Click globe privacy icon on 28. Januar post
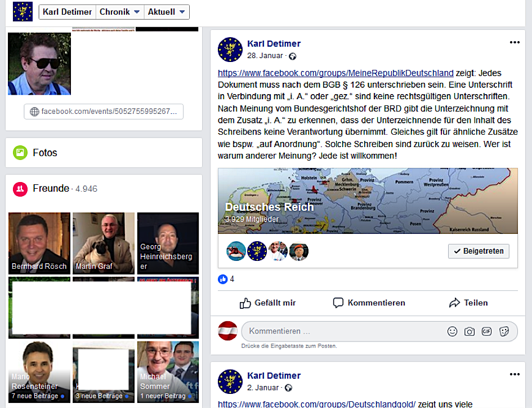Image resolution: width=532 pixels, height=408 pixels. 293,56
